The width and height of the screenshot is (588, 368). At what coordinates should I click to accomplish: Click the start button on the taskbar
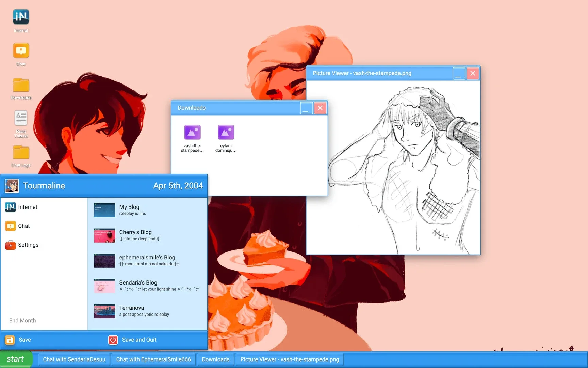pyautogui.click(x=16, y=358)
